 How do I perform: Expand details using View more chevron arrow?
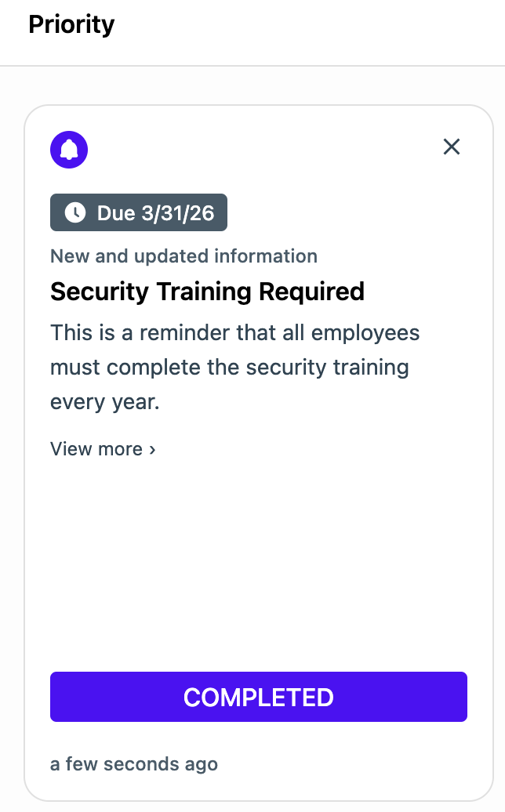[152, 450]
